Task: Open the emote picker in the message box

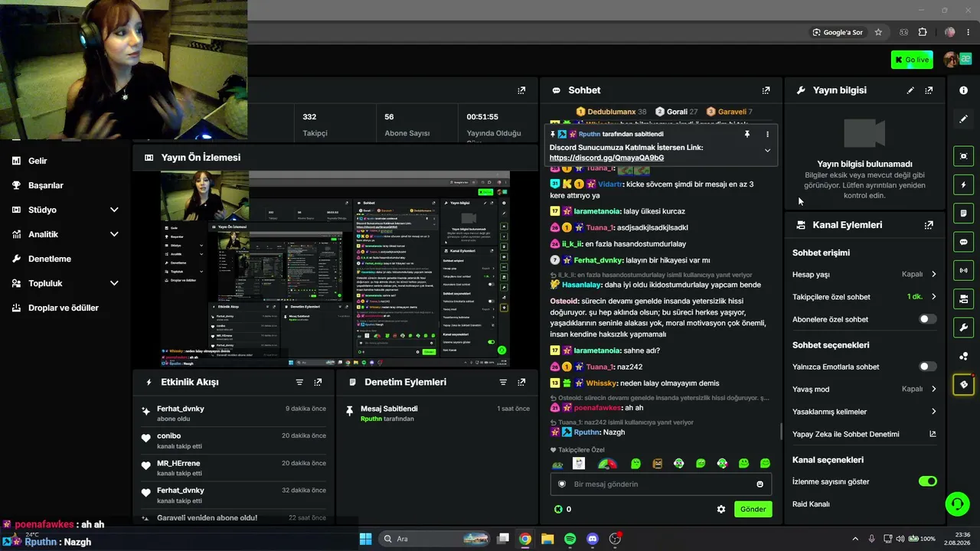Action: click(759, 484)
